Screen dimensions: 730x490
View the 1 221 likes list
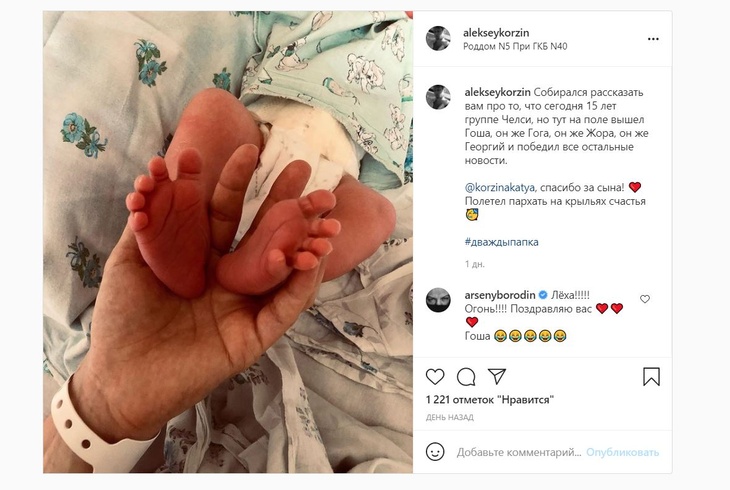[x=490, y=400]
